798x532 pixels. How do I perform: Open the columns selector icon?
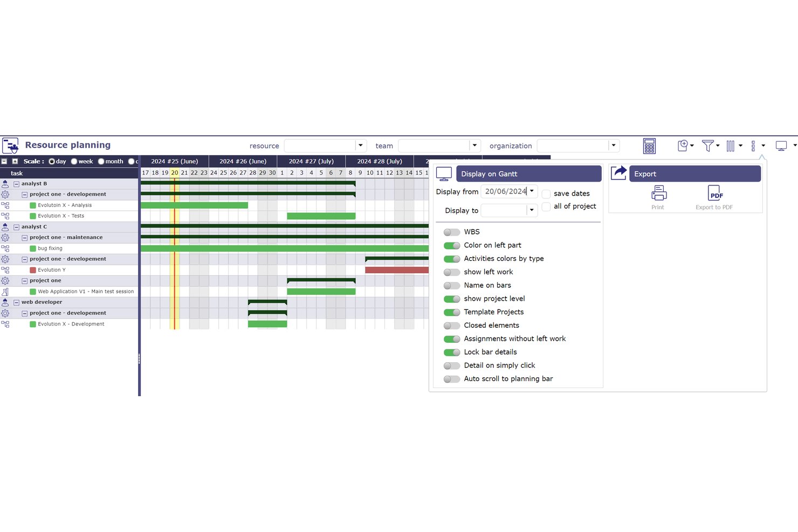pos(731,146)
